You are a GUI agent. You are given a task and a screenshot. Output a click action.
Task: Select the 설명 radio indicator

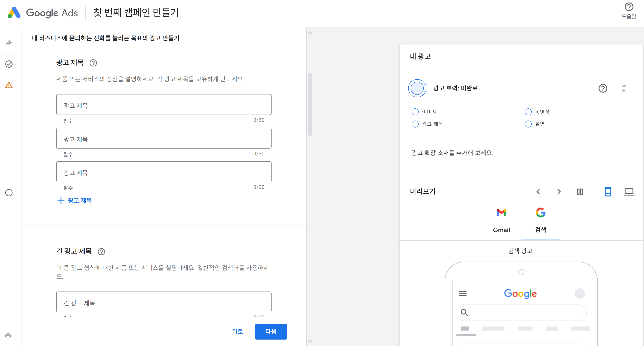click(x=528, y=124)
